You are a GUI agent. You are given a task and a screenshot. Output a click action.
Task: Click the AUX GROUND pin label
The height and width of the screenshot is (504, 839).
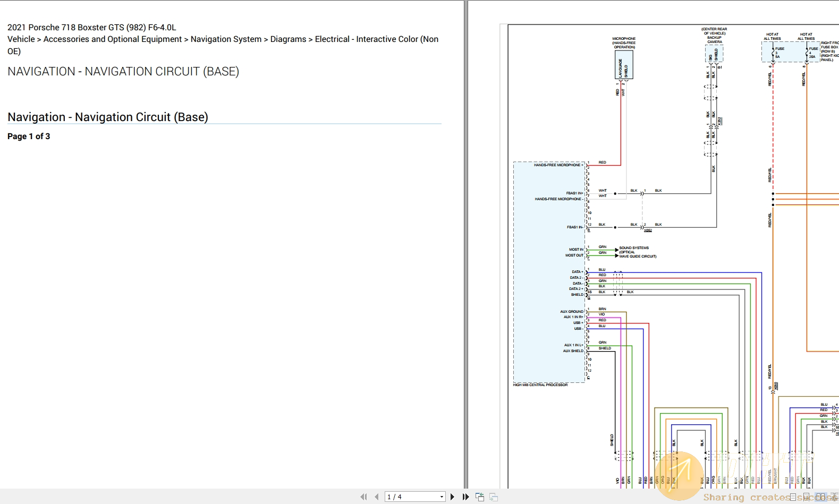tap(572, 312)
